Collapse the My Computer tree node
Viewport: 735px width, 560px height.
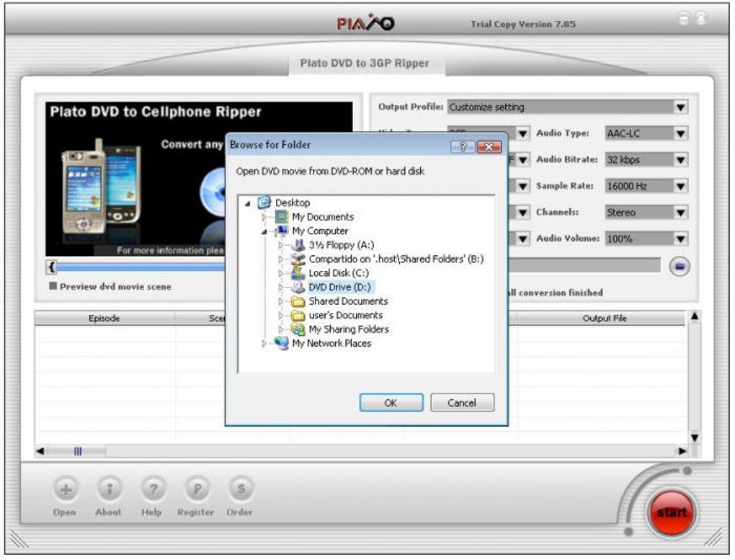click(264, 231)
